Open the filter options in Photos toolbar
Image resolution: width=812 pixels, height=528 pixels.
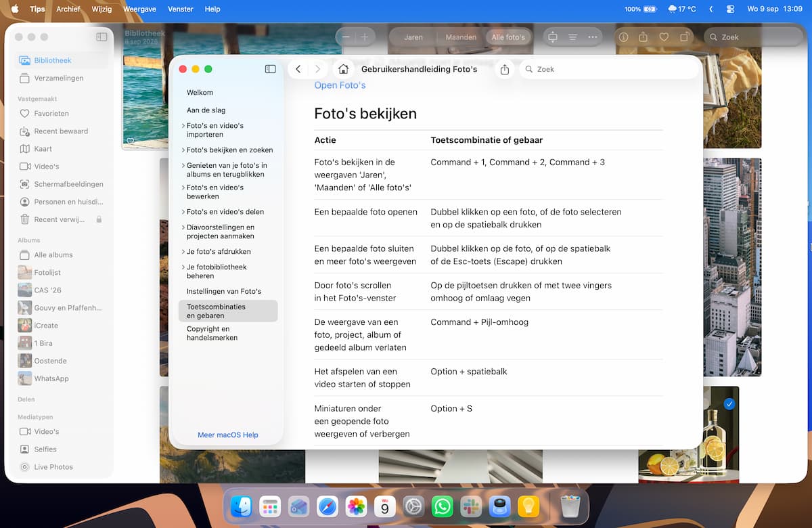(x=572, y=37)
